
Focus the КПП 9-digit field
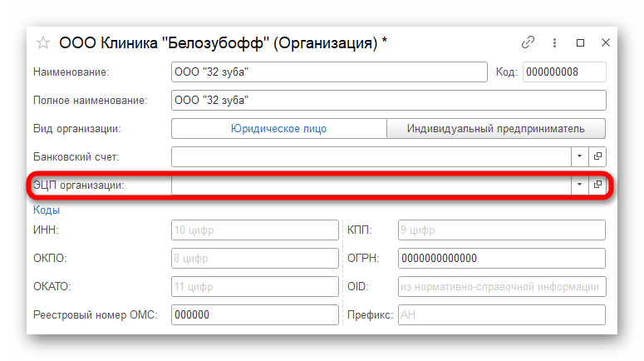click(501, 230)
